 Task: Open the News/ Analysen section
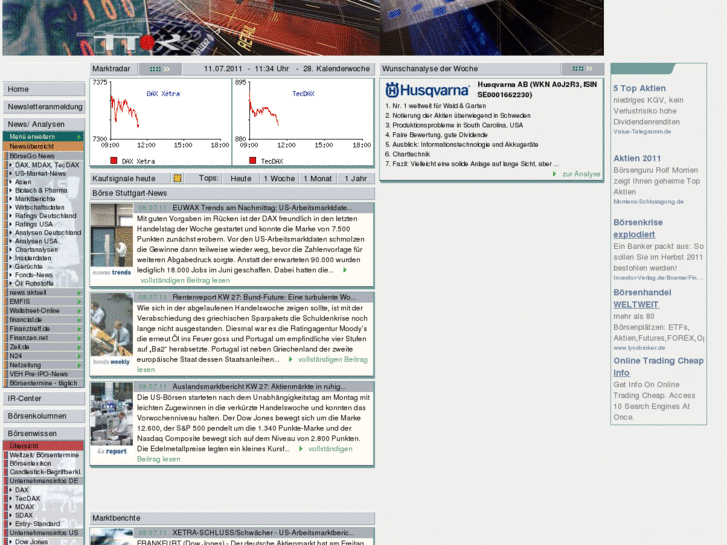click(44, 124)
